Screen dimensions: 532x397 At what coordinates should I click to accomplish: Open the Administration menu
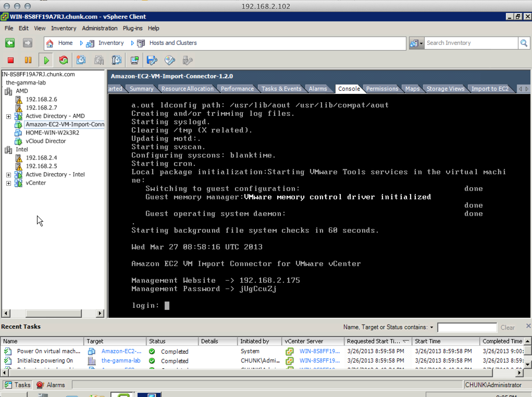click(x=100, y=28)
